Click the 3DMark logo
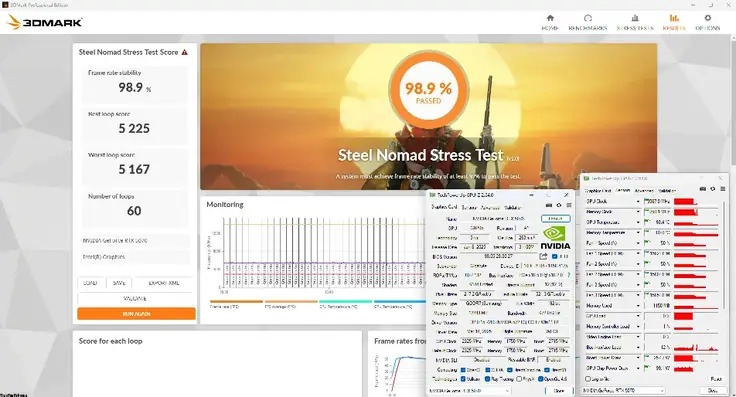The width and height of the screenshot is (736, 397). [45, 22]
